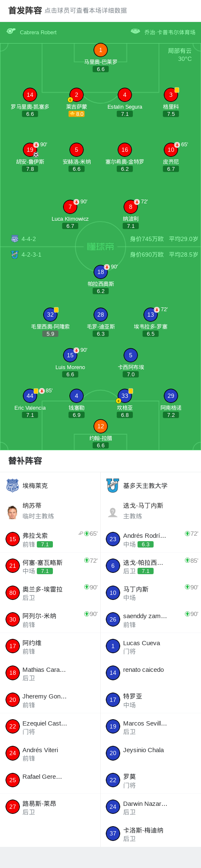
Task: Select captain number 2 莱吉萨蒙 player circle
Action: tap(77, 95)
